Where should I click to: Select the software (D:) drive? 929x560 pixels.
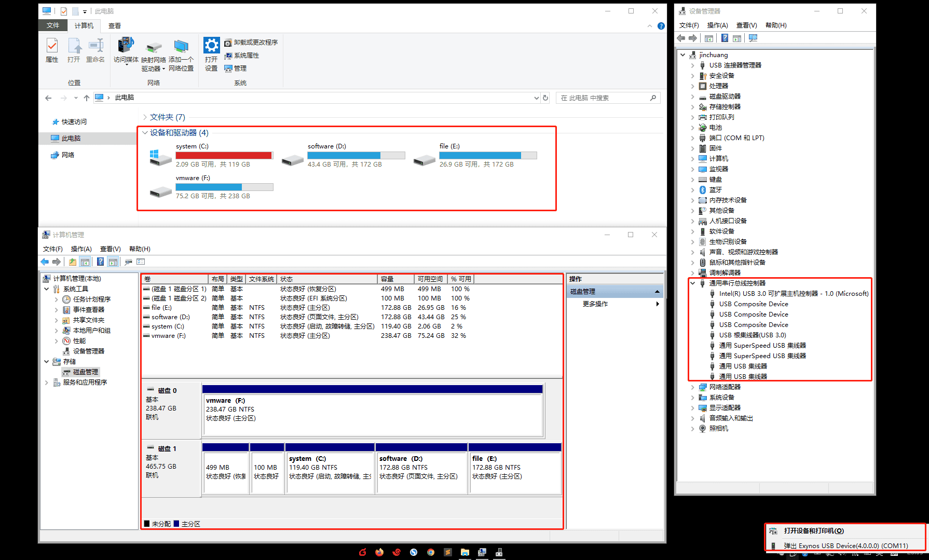tap(343, 155)
